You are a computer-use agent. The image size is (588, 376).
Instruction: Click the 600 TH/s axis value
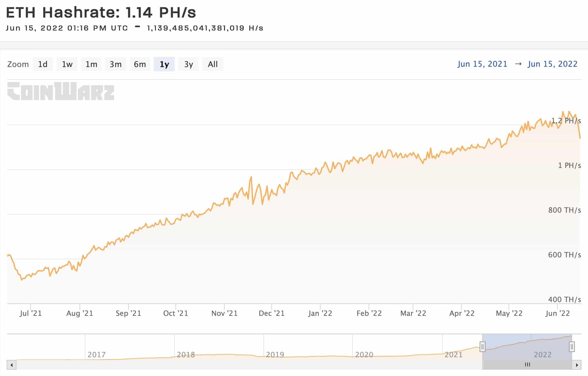[x=565, y=255]
